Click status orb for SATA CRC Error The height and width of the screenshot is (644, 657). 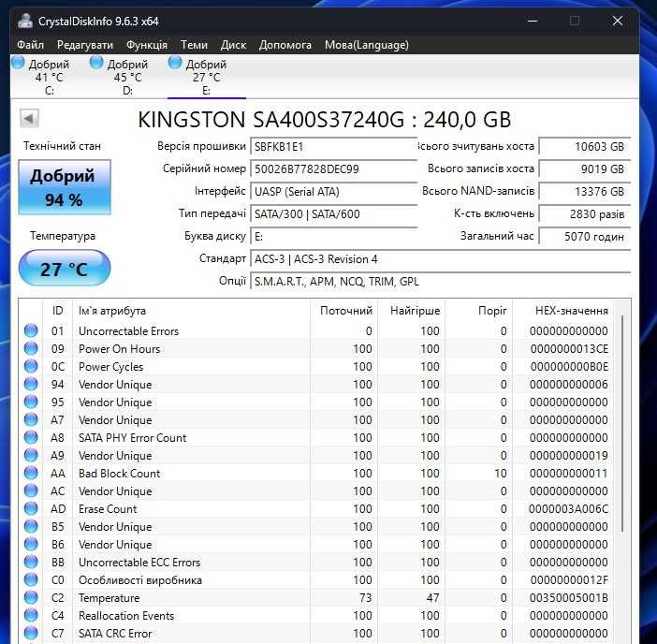pos(31,634)
